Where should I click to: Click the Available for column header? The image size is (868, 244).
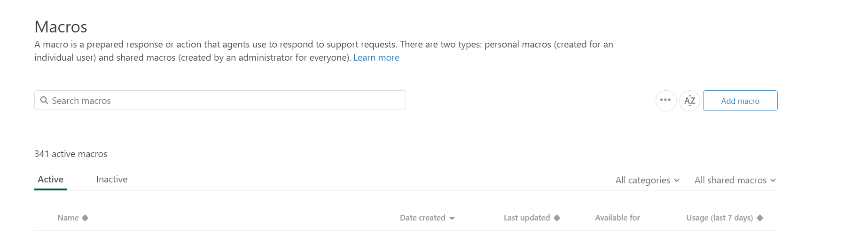coord(617,218)
